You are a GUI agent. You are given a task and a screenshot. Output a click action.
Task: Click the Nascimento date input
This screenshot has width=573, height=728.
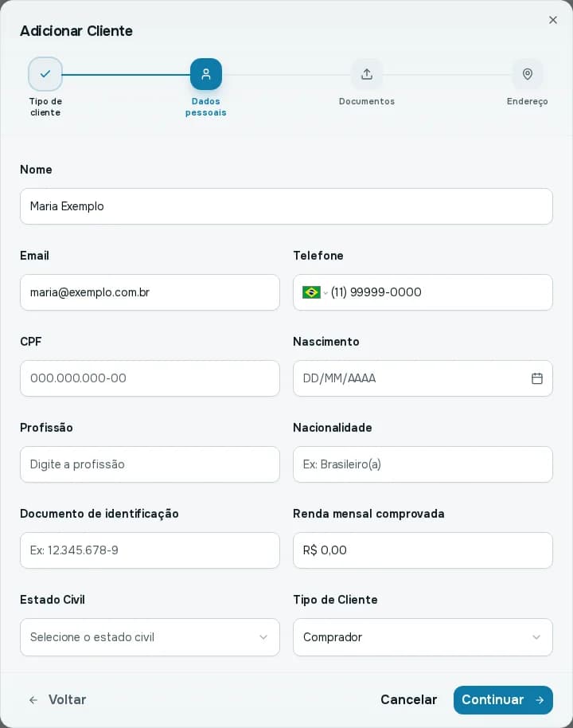pyautogui.click(x=423, y=378)
